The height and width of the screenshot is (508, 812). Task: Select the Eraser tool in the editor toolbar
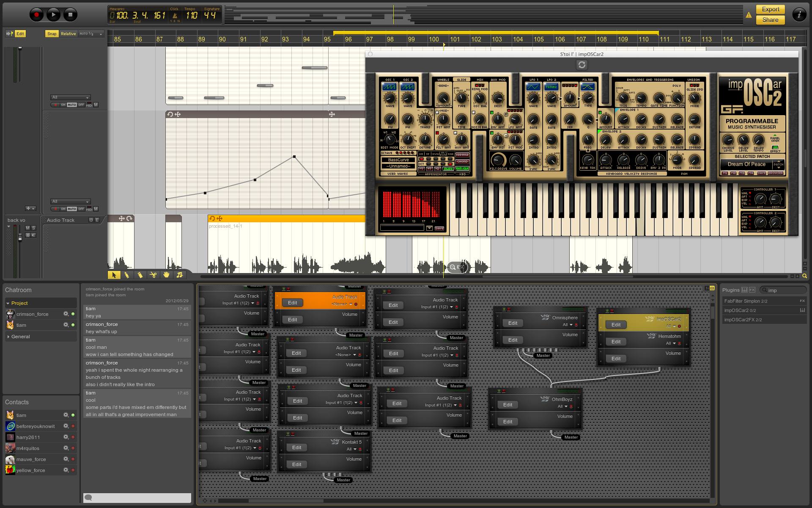tap(140, 275)
